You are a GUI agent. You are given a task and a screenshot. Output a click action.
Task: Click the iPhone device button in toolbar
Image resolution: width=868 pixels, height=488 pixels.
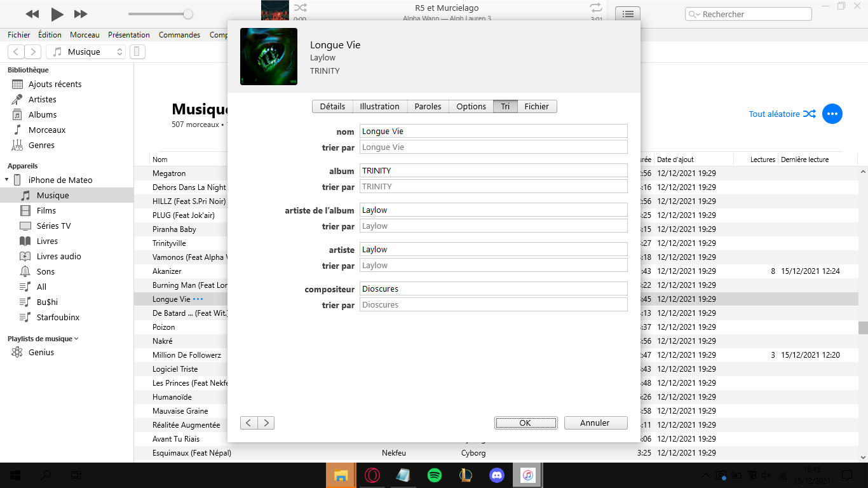137,52
